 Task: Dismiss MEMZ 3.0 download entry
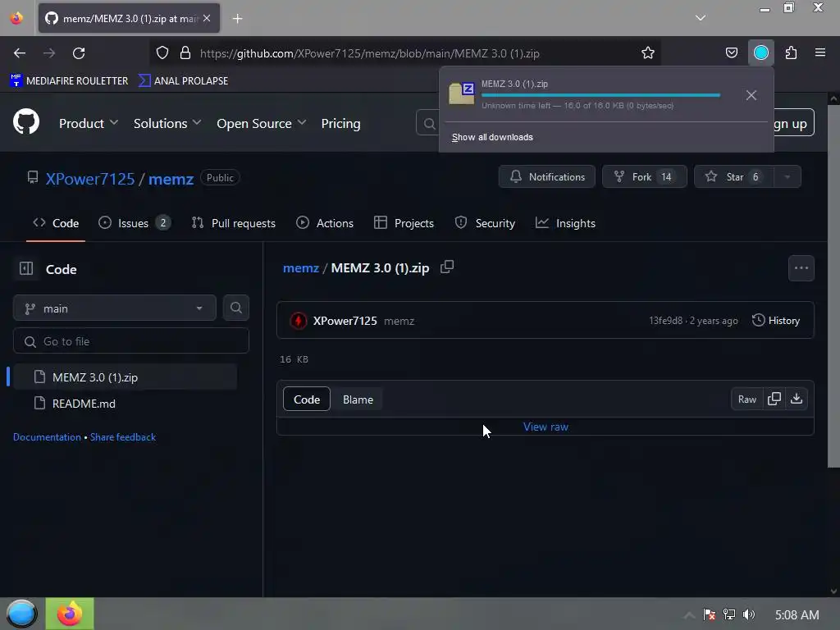[x=751, y=95]
